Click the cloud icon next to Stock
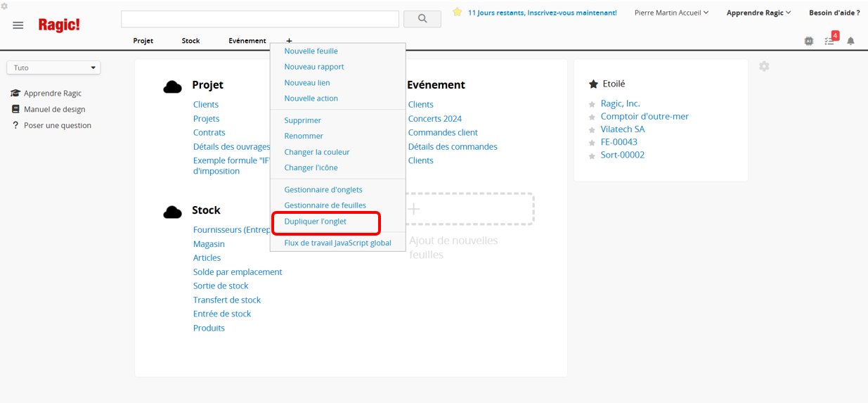868x403 pixels. coord(173,212)
